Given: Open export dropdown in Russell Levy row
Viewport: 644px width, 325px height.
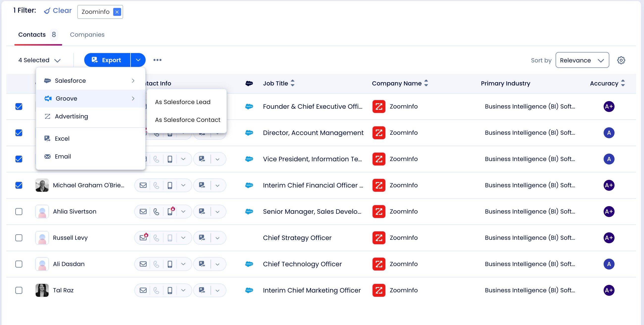Looking at the screenshot, I should coord(217,238).
